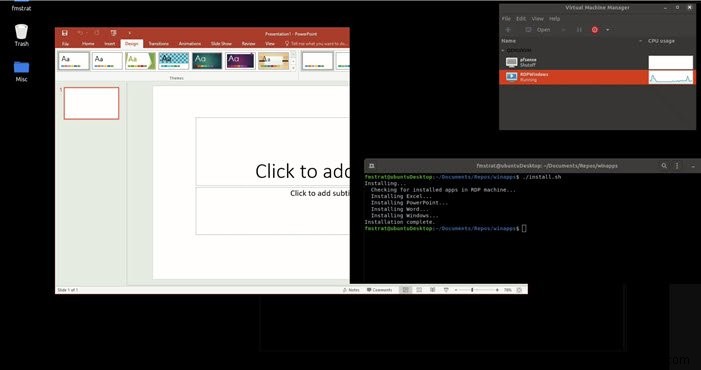This screenshot has height=370, width=701.
Task: Apply the dark teal Ion theme
Action: coord(207,61)
